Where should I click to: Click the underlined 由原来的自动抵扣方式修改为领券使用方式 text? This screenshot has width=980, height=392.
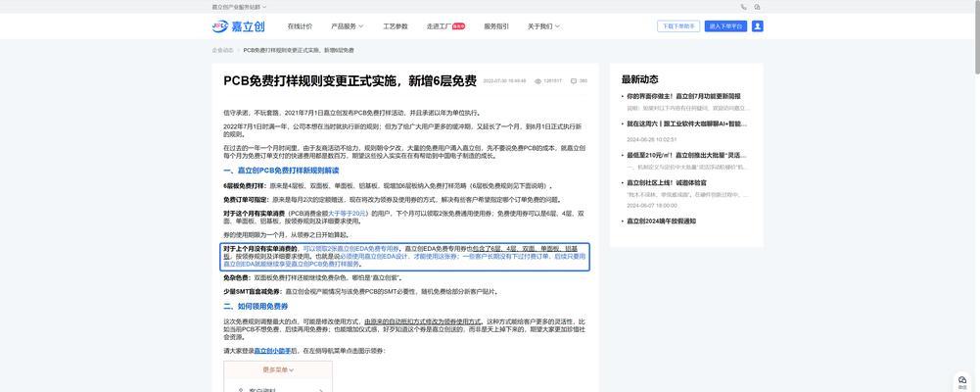(x=423, y=320)
